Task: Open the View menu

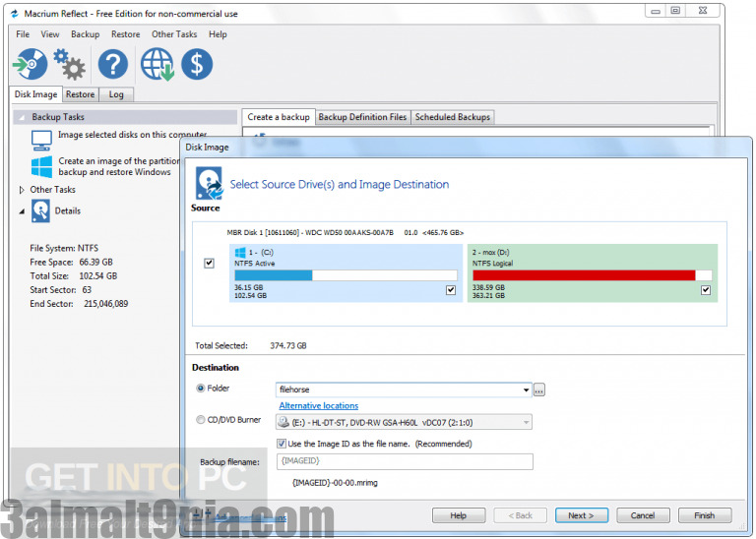Action: (x=49, y=34)
